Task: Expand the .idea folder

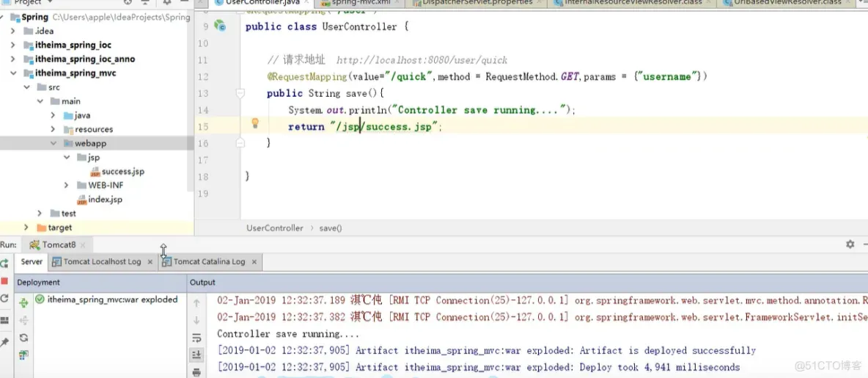Action: 12,31
